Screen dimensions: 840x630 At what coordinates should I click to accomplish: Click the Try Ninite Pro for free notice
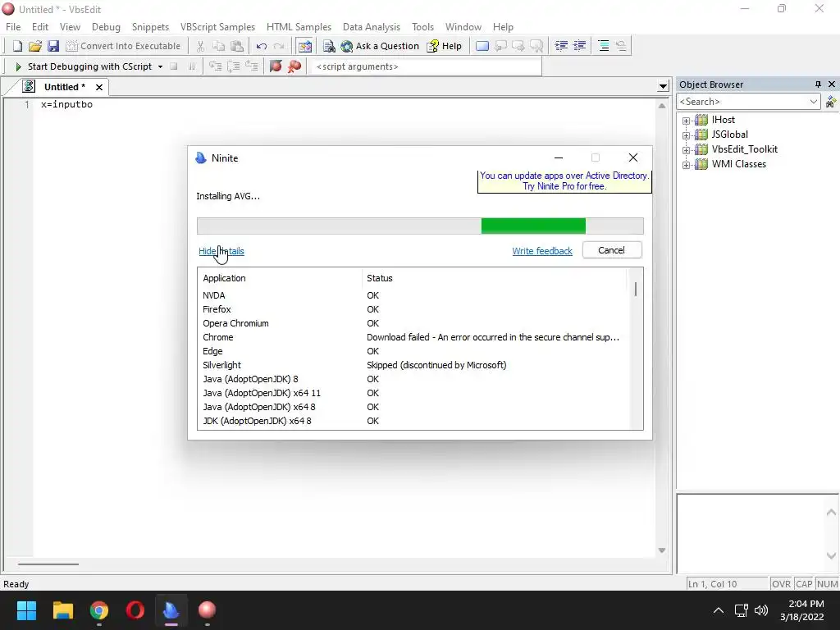point(564,181)
